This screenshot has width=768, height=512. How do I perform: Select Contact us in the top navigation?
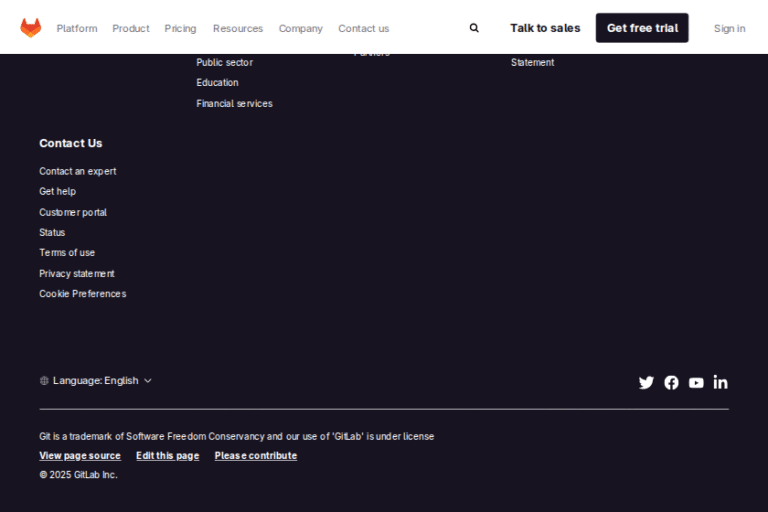(x=363, y=28)
